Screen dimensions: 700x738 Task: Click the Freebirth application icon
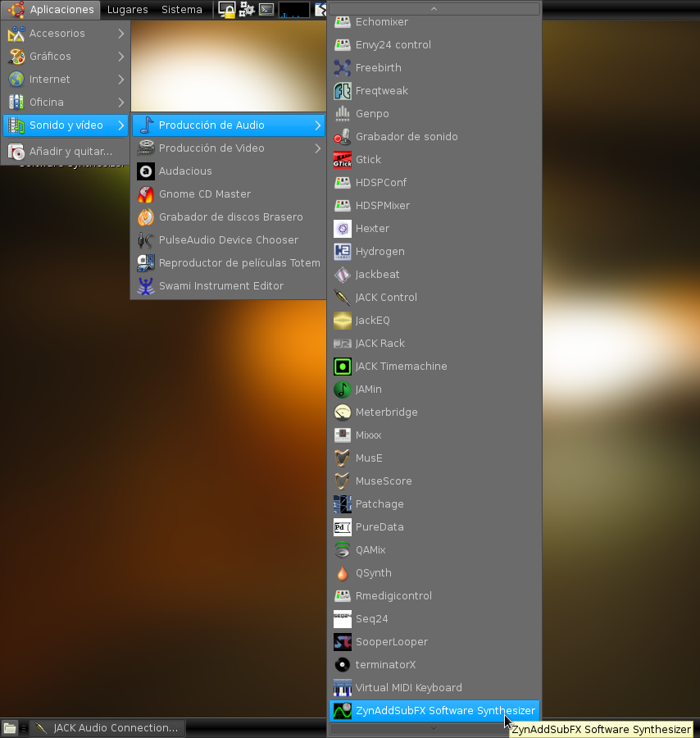[x=343, y=68]
